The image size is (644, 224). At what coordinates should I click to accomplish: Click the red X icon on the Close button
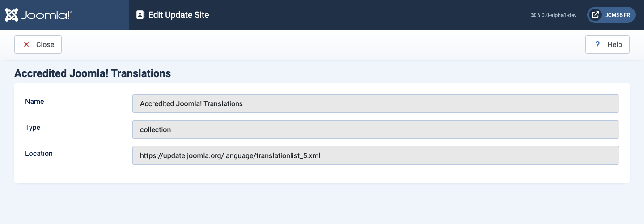pos(26,44)
